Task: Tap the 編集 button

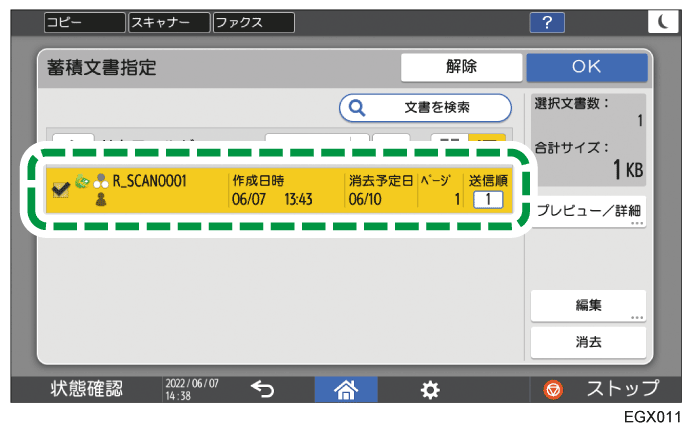Action: pyautogui.click(x=588, y=305)
